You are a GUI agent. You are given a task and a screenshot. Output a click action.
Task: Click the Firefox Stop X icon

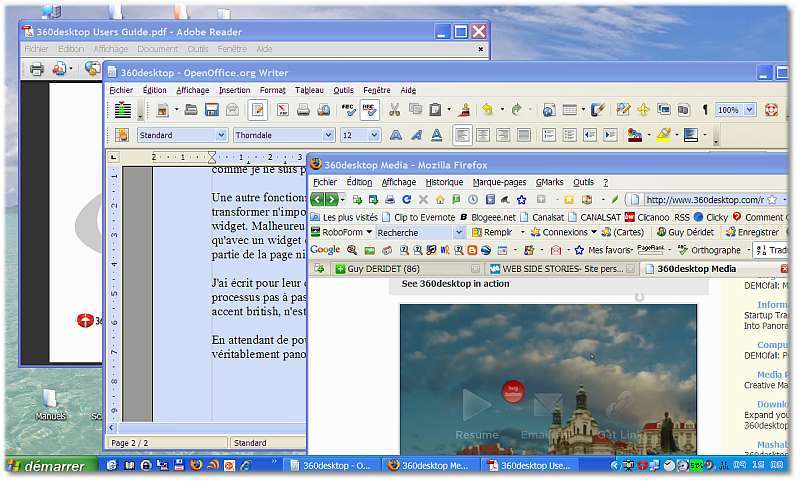click(423, 199)
